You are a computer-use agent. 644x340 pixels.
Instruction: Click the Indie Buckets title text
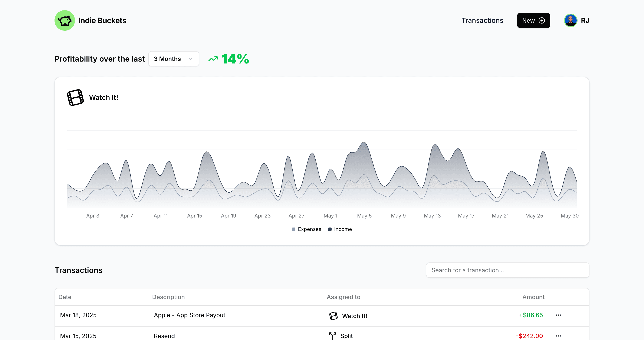click(102, 20)
